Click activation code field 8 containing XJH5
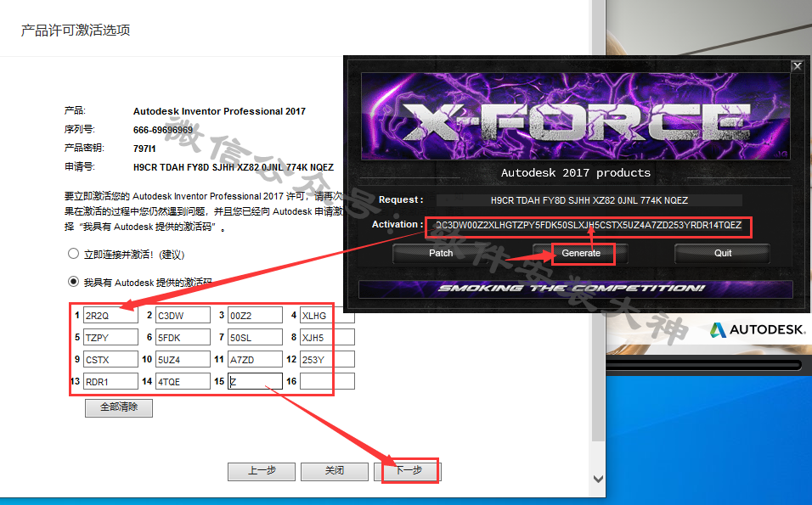This screenshot has width=812, height=505. pyautogui.click(x=327, y=337)
